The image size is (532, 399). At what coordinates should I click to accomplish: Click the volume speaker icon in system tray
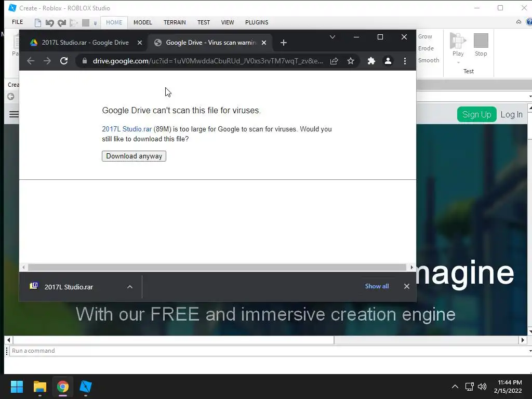tap(482, 387)
